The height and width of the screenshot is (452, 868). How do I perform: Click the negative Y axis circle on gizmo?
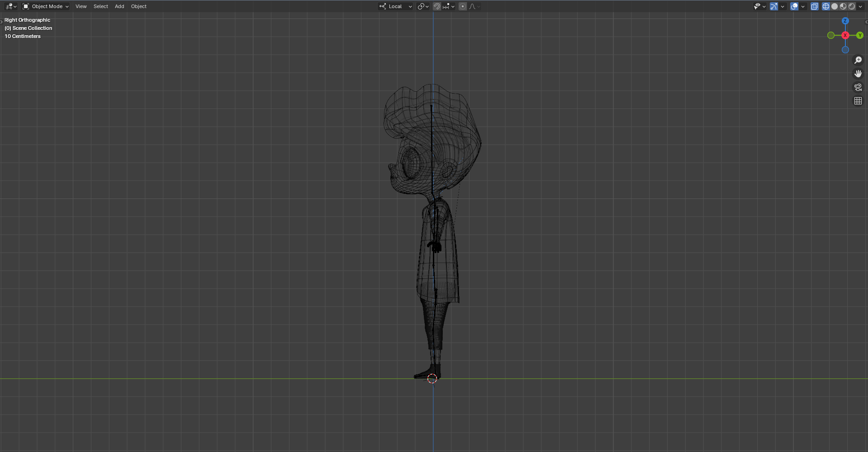(831, 35)
